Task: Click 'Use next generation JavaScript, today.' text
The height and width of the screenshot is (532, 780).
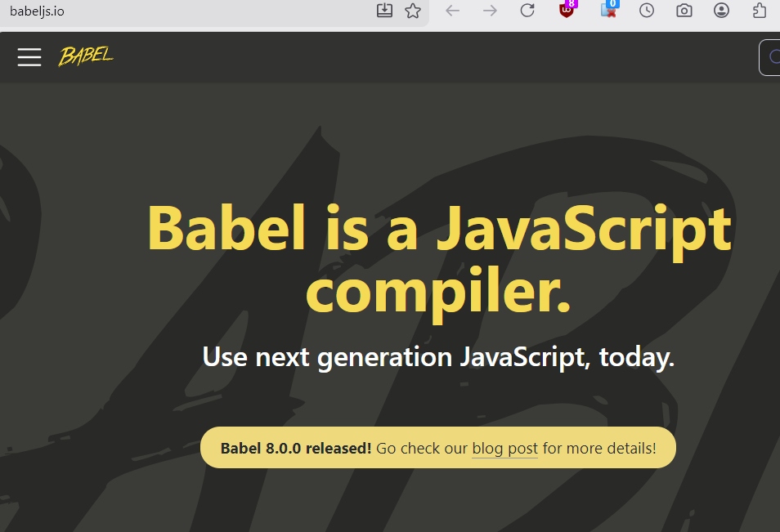Action: pyautogui.click(x=438, y=357)
